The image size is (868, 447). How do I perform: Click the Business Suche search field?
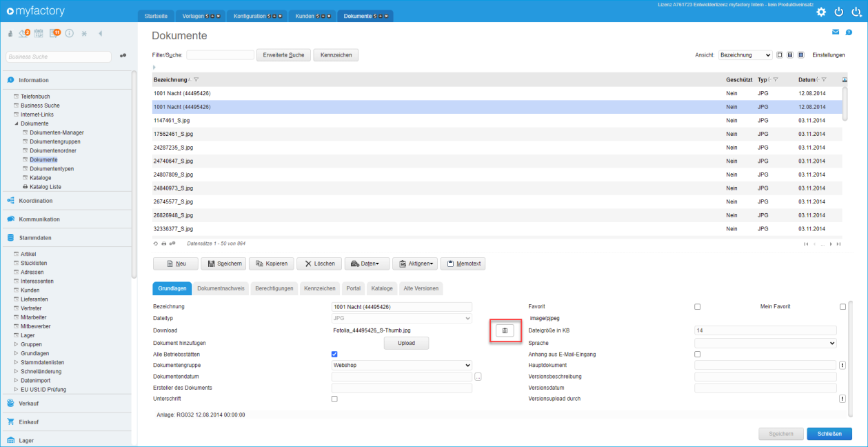59,57
